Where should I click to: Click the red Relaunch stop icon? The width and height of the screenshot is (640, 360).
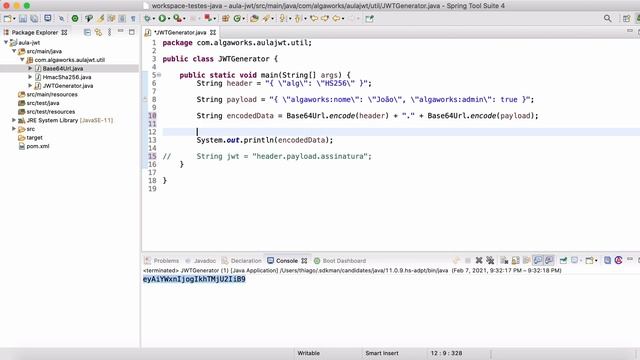[x=208, y=18]
